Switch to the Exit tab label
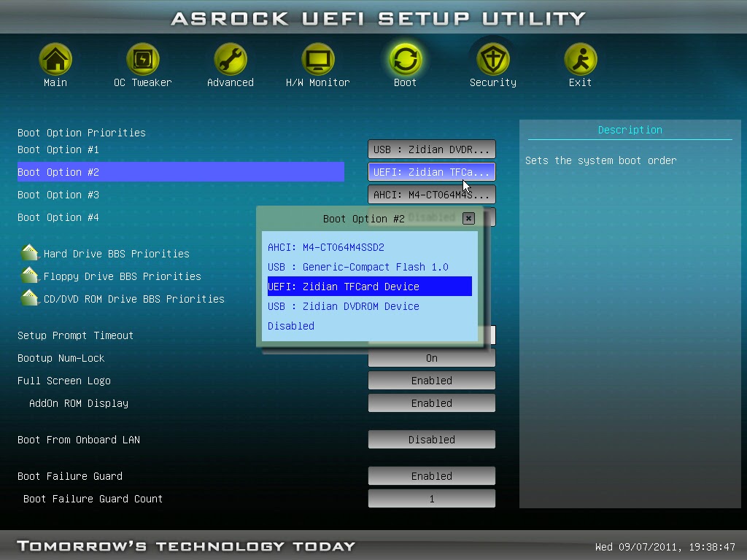The width and height of the screenshot is (747, 560). (580, 82)
